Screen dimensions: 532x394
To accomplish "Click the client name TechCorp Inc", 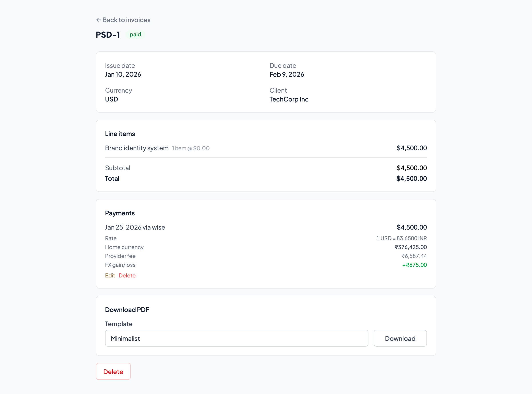I will (x=289, y=99).
